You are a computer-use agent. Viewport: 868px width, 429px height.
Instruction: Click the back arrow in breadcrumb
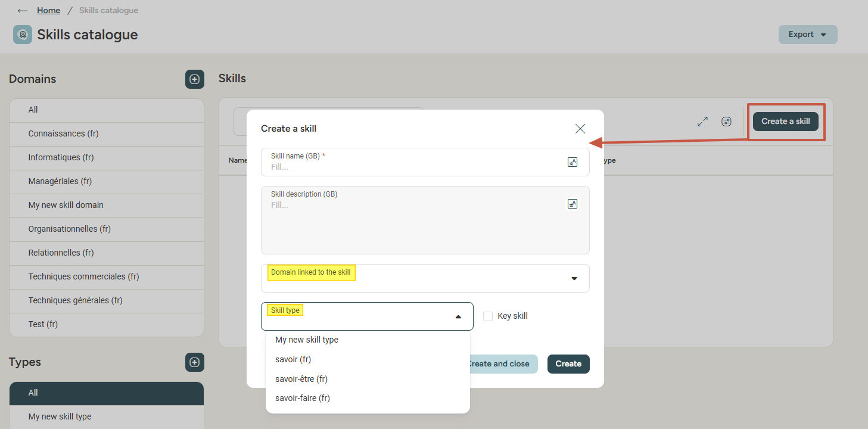pyautogui.click(x=23, y=11)
